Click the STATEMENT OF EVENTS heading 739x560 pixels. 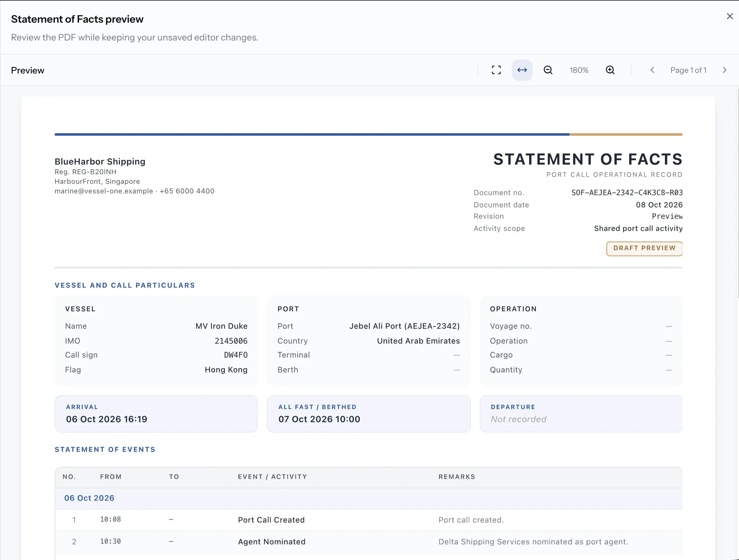(105, 449)
